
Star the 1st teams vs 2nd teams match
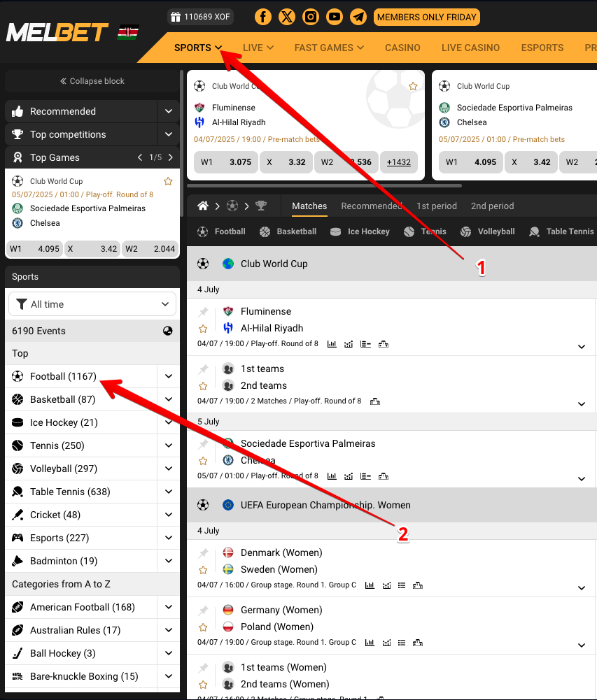pyautogui.click(x=203, y=386)
